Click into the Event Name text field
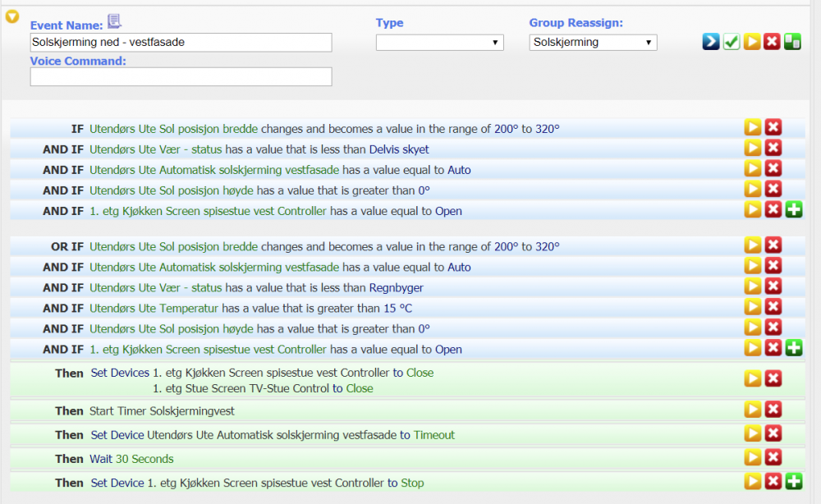The width and height of the screenshot is (821, 504). point(181,43)
